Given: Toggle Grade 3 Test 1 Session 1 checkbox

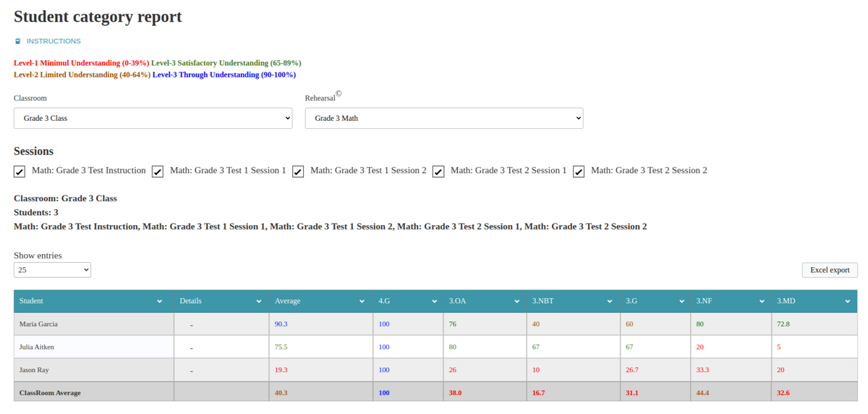Looking at the screenshot, I should pos(158,172).
